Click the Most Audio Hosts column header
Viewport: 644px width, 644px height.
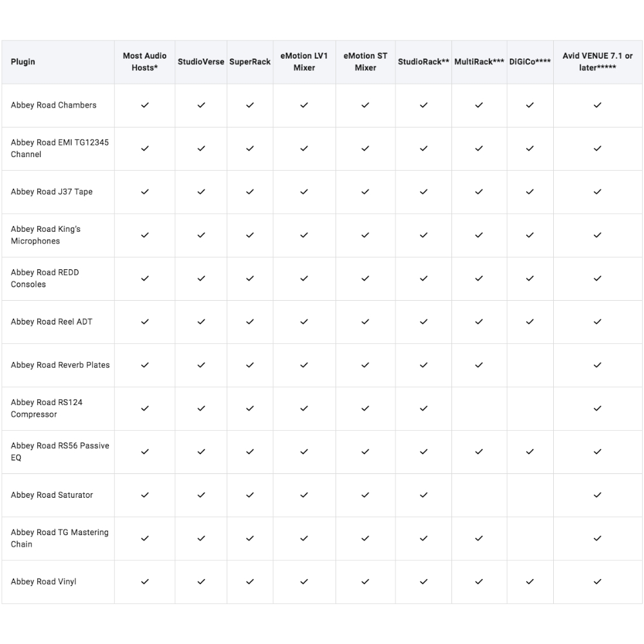(145, 62)
